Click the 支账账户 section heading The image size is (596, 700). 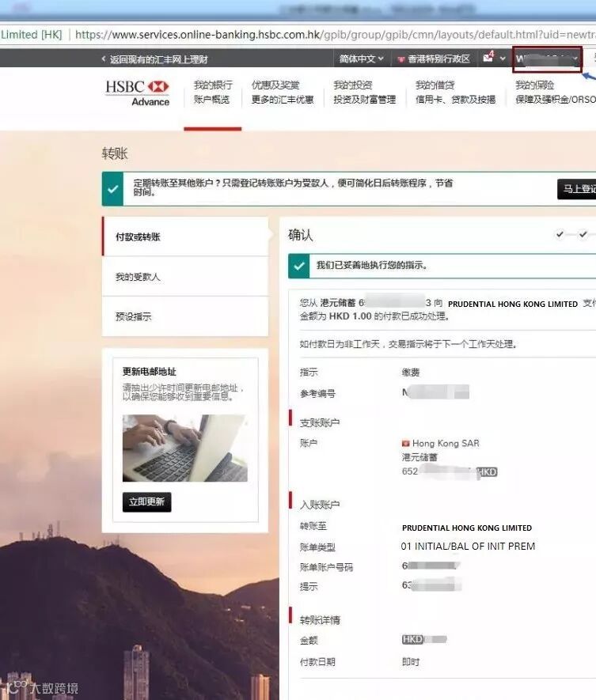tap(320, 422)
